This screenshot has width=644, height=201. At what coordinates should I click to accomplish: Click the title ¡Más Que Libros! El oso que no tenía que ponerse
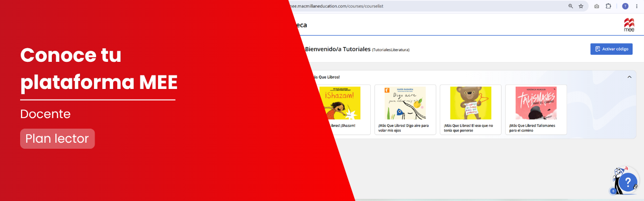[x=468, y=128]
